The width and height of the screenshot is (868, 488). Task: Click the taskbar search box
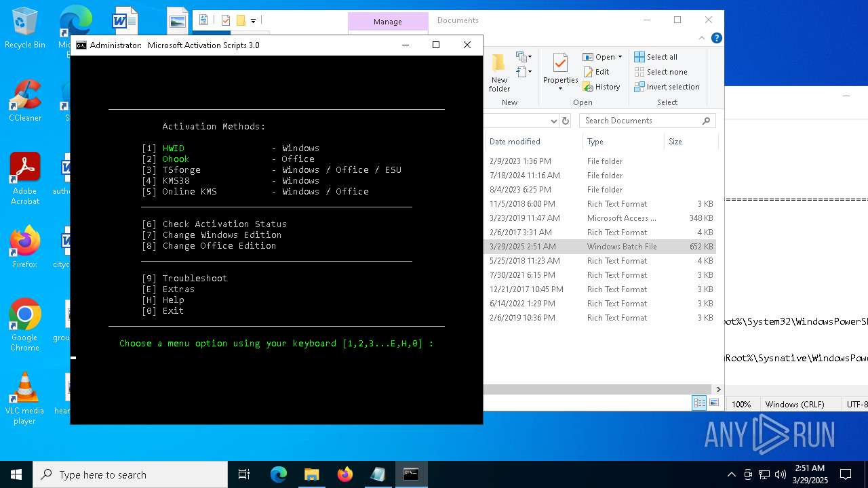point(130,474)
